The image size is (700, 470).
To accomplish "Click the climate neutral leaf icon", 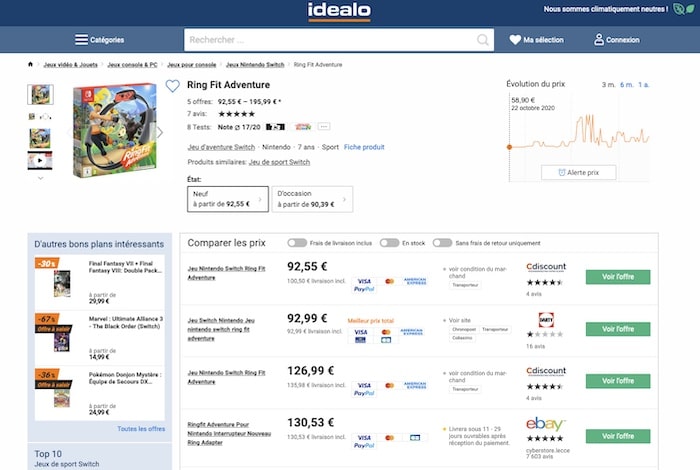I will [x=680, y=9].
